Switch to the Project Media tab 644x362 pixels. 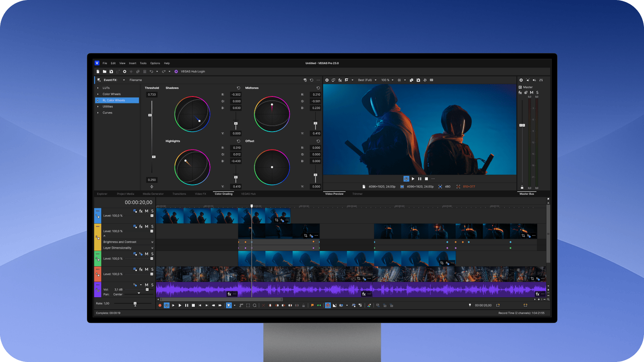point(126,194)
